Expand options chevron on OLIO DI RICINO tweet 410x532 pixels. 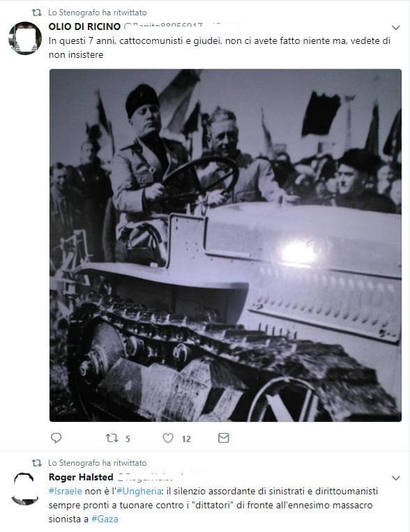point(396,27)
